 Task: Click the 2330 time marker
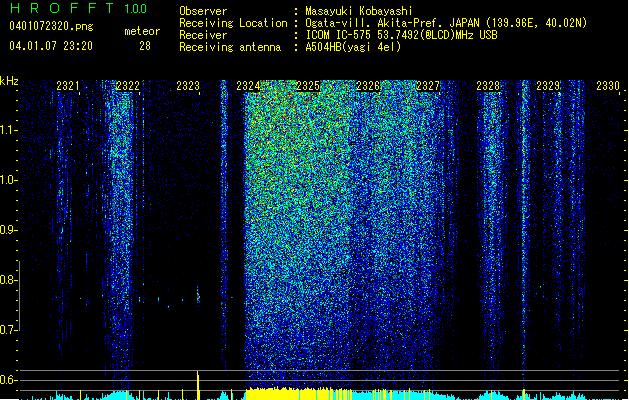click(x=608, y=86)
